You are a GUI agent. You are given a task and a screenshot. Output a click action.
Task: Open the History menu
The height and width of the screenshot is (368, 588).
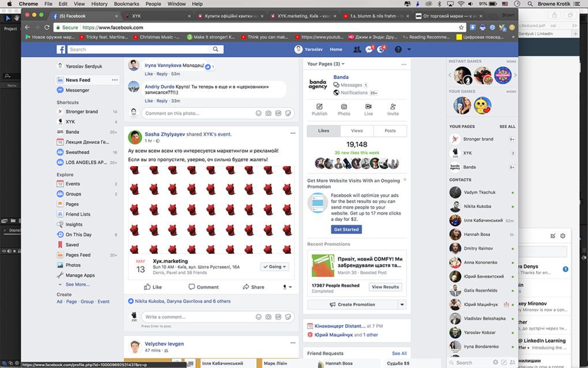tap(99, 4)
